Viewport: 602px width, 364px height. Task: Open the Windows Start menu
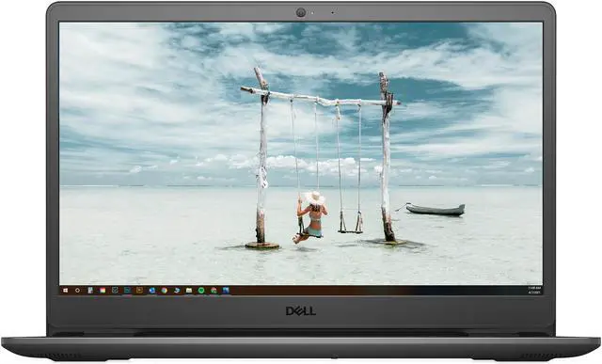65,291
